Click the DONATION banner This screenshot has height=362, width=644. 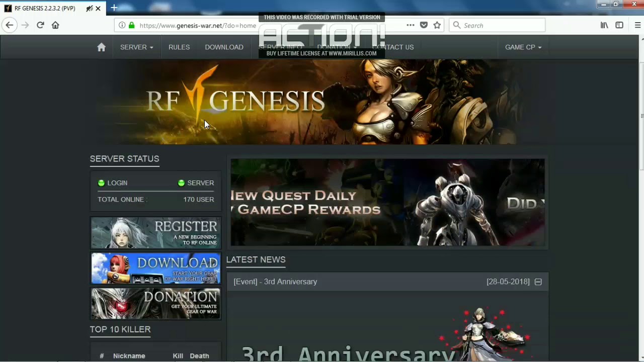[x=155, y=303]
